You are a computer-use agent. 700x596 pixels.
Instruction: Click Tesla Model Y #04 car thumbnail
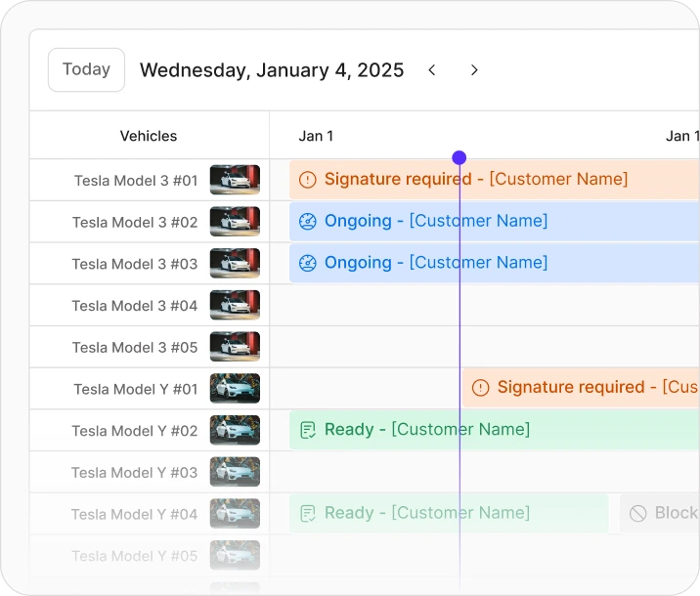(x=235, y=514)
